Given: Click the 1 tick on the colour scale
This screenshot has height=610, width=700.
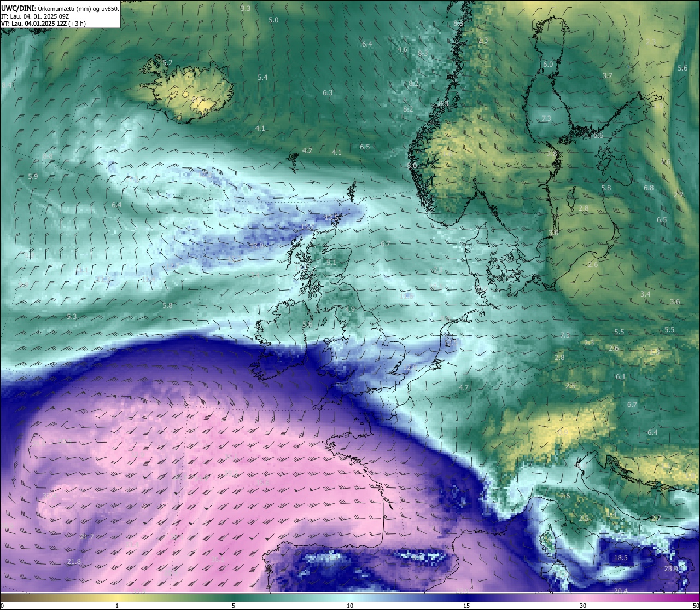Looking at the screenshot, I should click(117, 606).
